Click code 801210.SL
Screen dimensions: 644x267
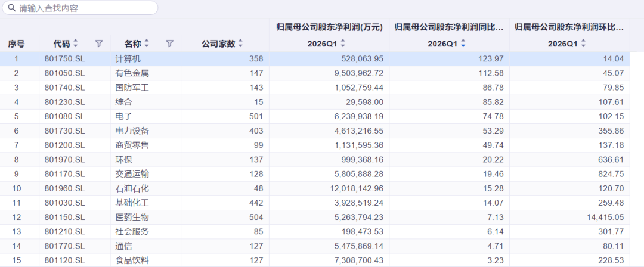(x=64, y=232)
